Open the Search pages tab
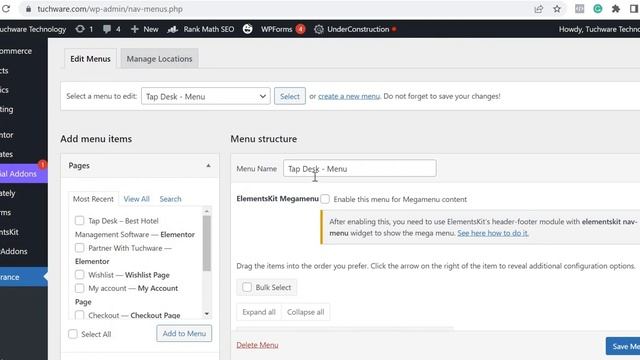Screen dimensions: 640x360 [170, 199]
